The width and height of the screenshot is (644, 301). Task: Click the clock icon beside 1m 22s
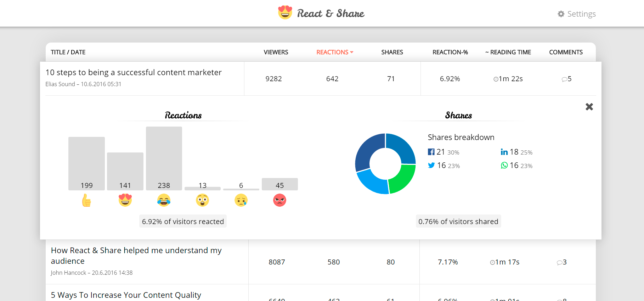[496, 79]
